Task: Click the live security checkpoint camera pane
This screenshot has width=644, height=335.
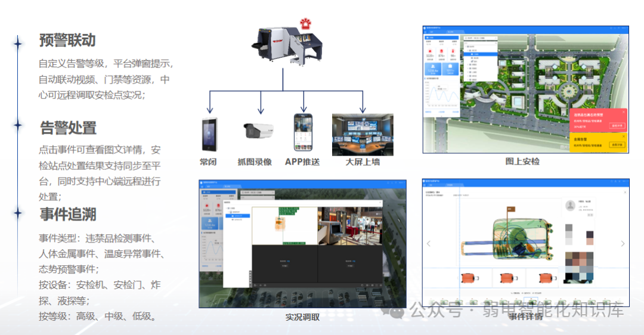Action: (x=350, y=226)
